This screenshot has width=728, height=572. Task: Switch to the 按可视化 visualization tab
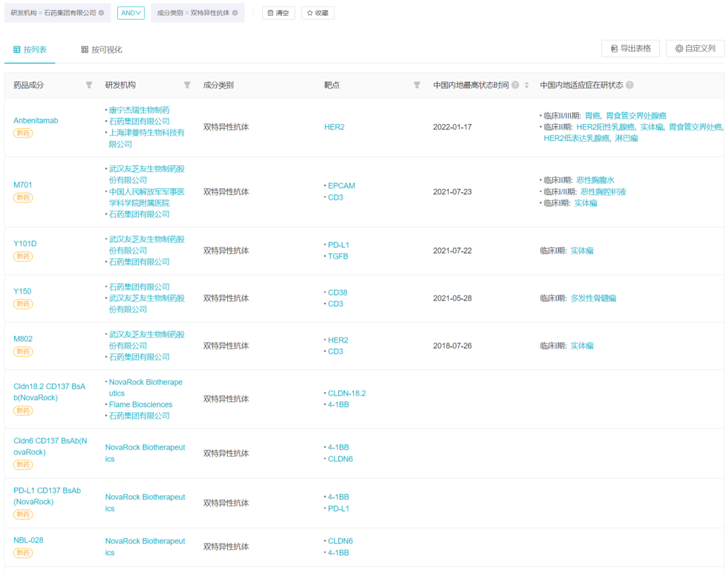102,50
